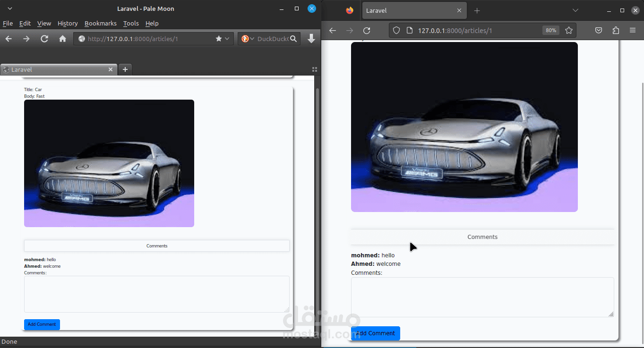The width and height of the screenshot is (644, 348).
Task: Click the 80% zoom level indicator
Action: click(x=550, y=30)
